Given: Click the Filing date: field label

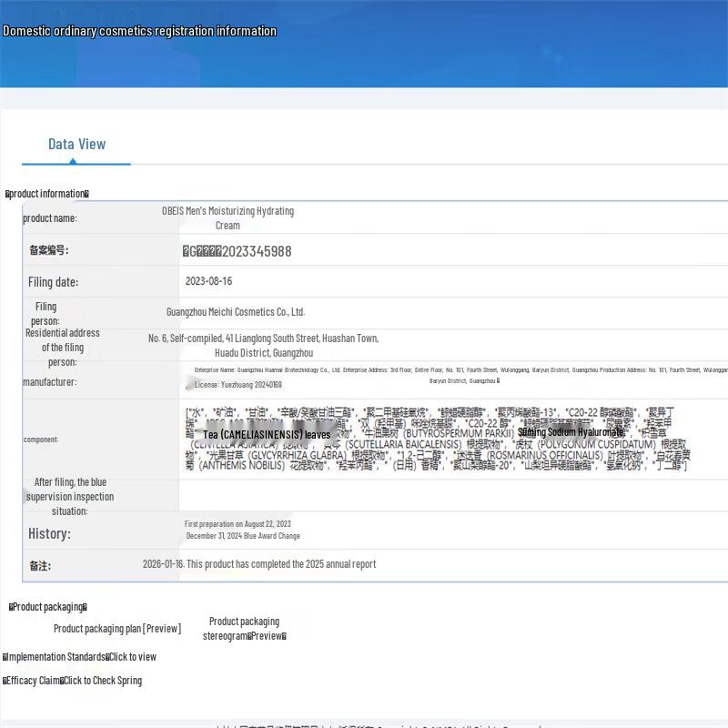Looking at the screenshot, I should (53, 282).
